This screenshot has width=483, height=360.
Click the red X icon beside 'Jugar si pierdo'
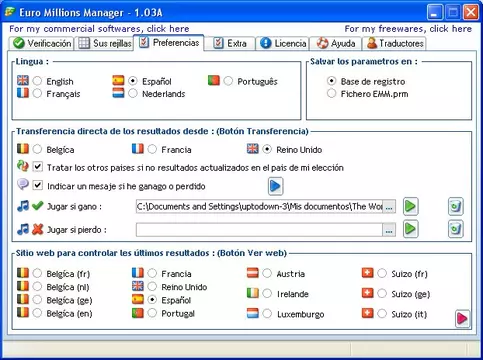(x=38, y=229)
